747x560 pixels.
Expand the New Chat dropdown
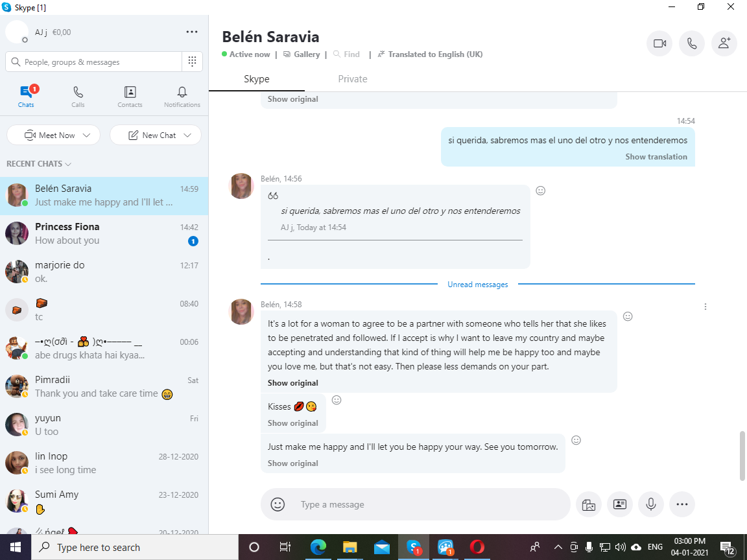(x=187, y=135)
